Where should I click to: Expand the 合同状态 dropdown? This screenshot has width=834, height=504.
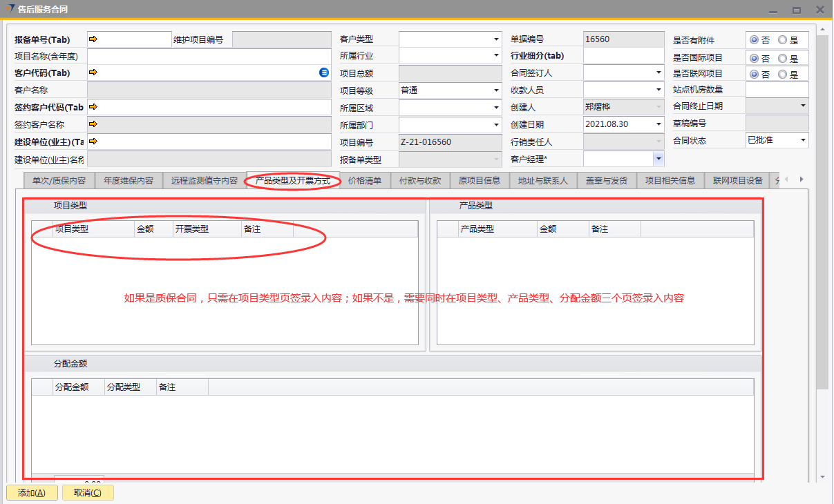[803, 140]
